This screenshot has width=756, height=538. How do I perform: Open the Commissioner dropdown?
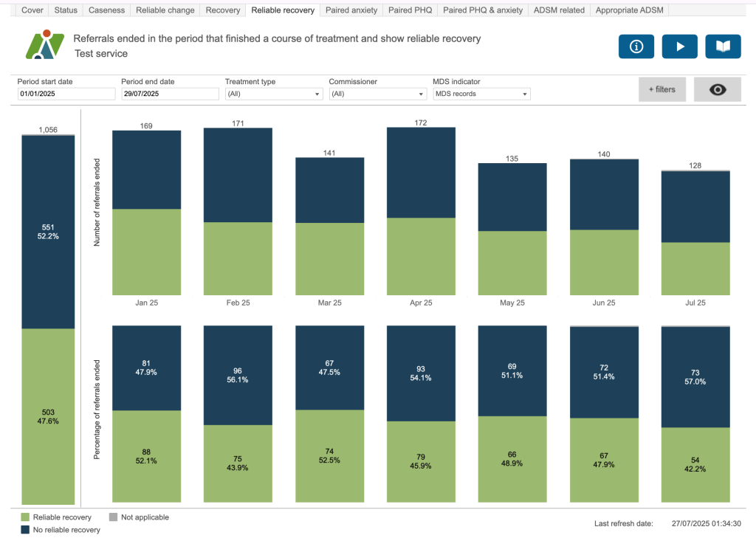pos(377,94)
